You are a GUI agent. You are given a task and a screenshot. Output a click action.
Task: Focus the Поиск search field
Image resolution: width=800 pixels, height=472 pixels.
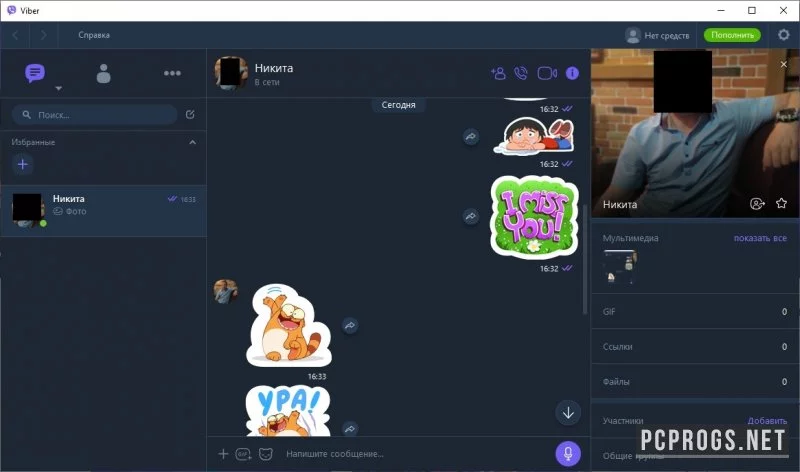(94, 115)
